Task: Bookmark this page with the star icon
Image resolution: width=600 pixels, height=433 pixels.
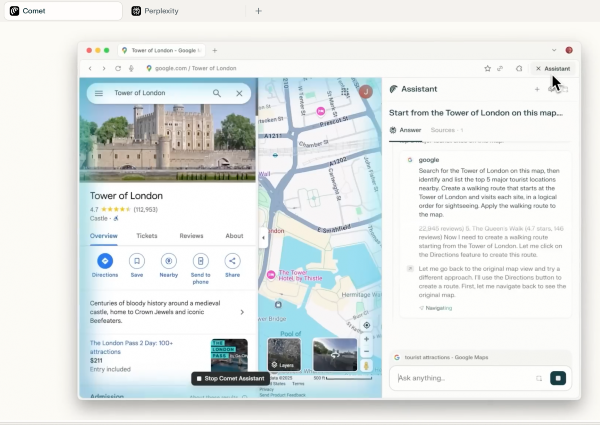Action: [x=487, y=68]
